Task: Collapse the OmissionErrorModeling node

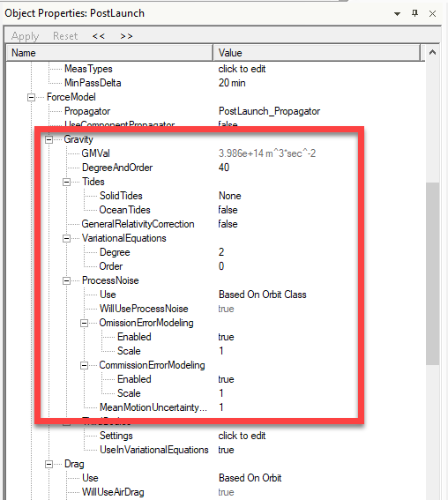Action: (84, 324)
